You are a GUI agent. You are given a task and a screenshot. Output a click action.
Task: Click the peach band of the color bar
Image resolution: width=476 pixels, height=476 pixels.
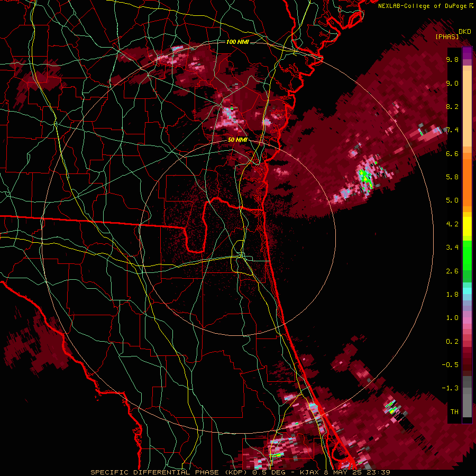coord(467,109)
